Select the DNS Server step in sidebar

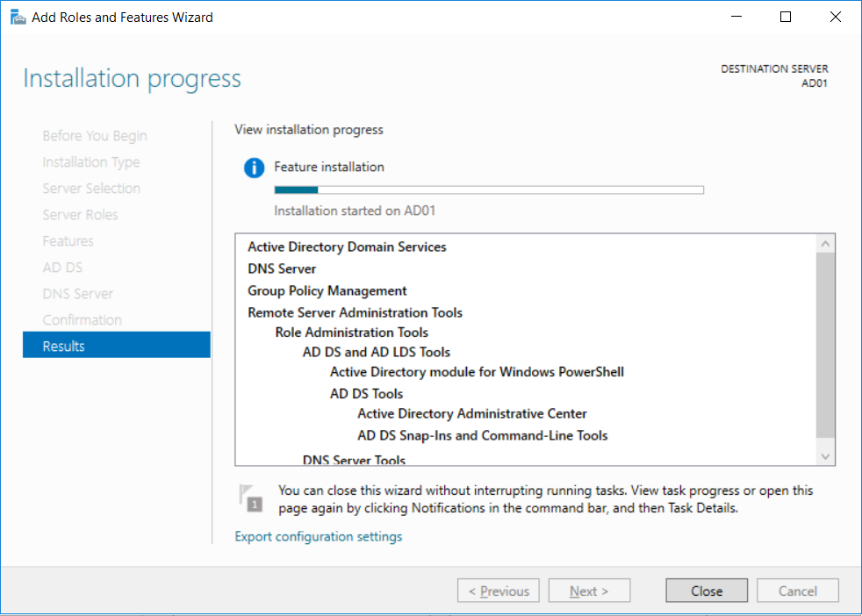tap(78, 294)
